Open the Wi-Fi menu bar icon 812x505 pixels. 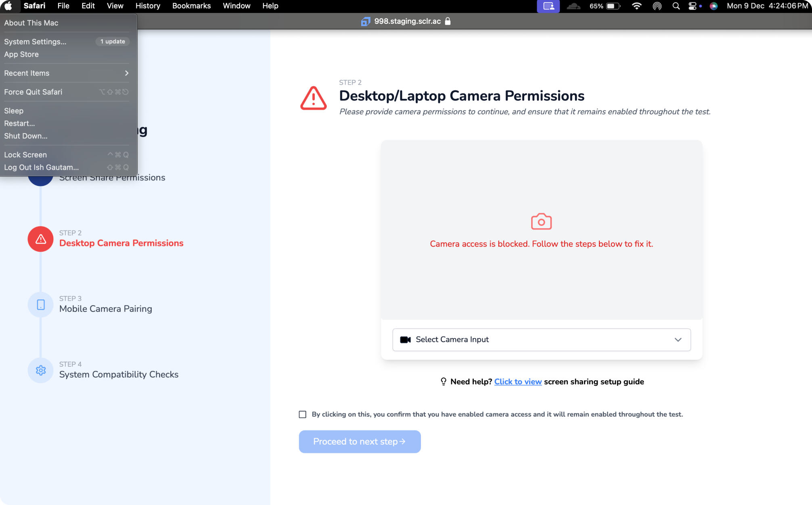(x=636, y=6)
